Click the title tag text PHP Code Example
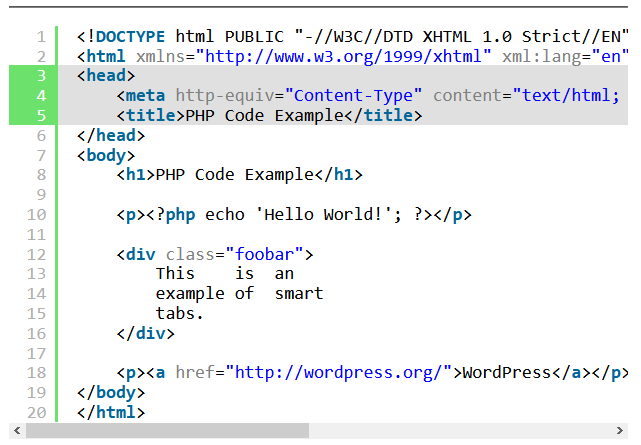The image size is (641, 445). (264, 116)
